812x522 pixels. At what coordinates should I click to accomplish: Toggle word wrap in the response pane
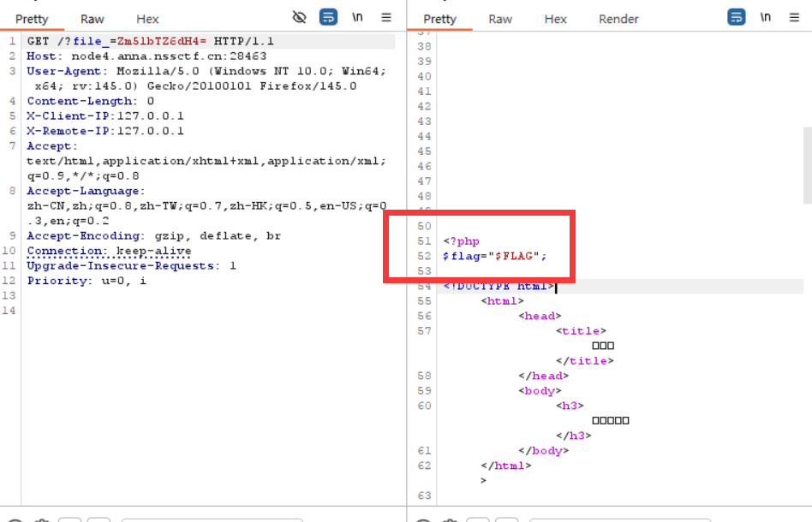point(737,17)
